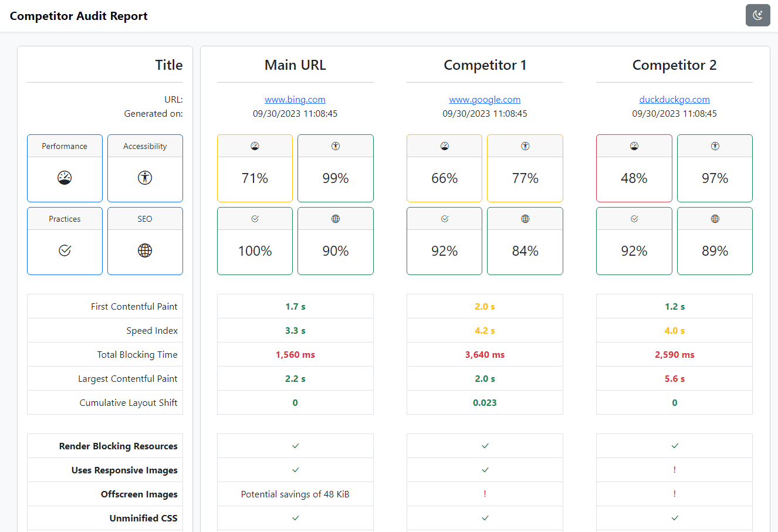Click the Competitor 1 66% performance score
This screenshot has height=532, width=778.
point(445,178)
